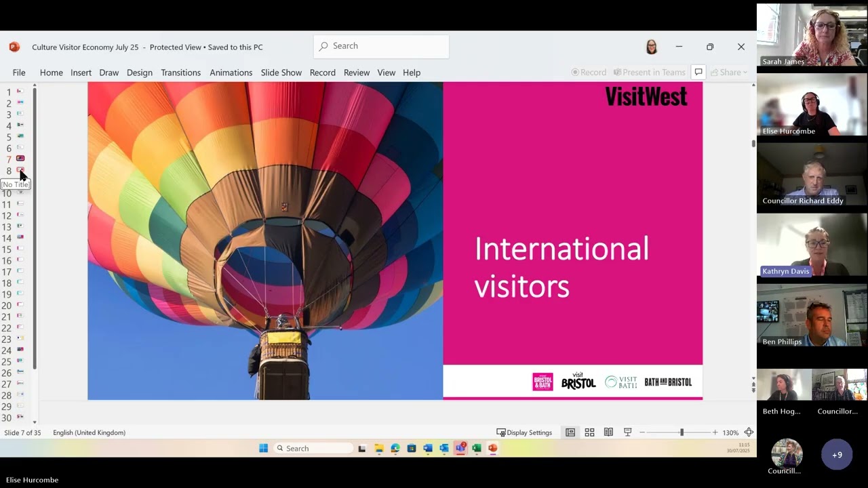
Task: Open Excel from the taskbar
Action: tap(477, 448)
